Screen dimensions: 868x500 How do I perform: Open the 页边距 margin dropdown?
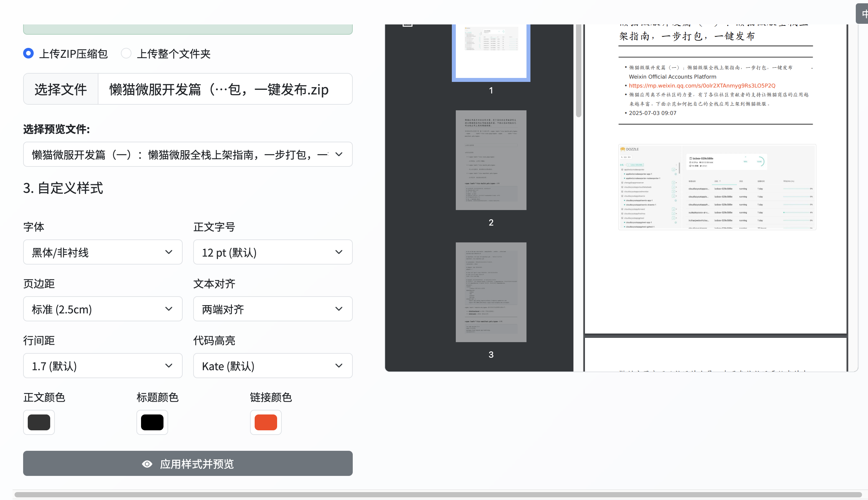[x=103, y=309]
